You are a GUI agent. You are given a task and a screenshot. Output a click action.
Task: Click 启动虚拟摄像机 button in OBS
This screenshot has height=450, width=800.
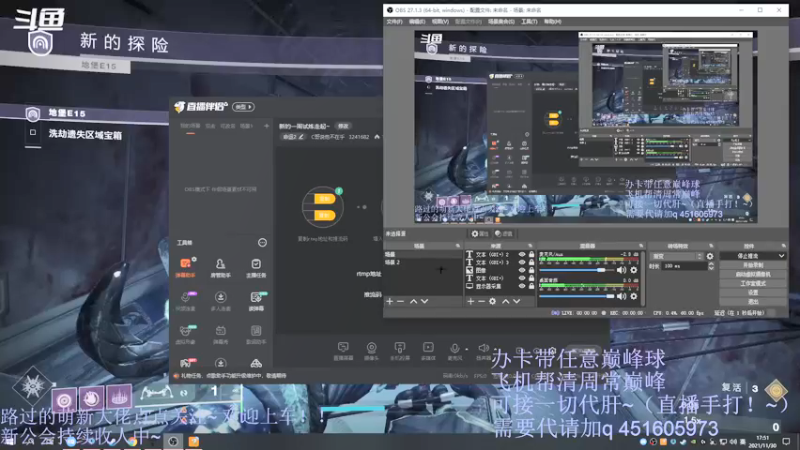click(753, 274)
